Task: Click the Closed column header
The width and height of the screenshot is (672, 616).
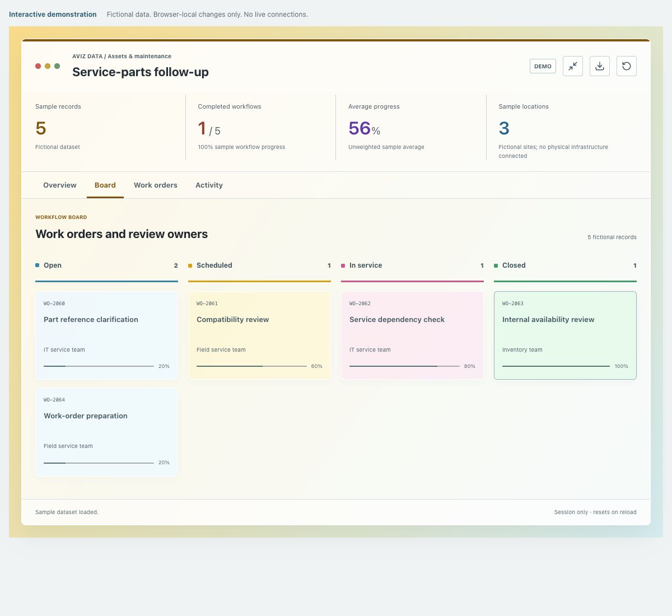Action: [x=565, y=265]
